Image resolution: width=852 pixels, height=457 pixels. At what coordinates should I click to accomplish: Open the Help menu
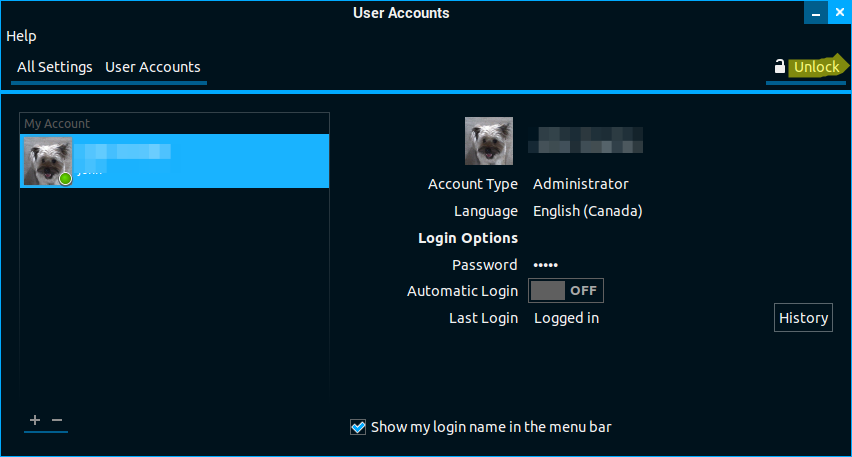[x=21, y=36]
